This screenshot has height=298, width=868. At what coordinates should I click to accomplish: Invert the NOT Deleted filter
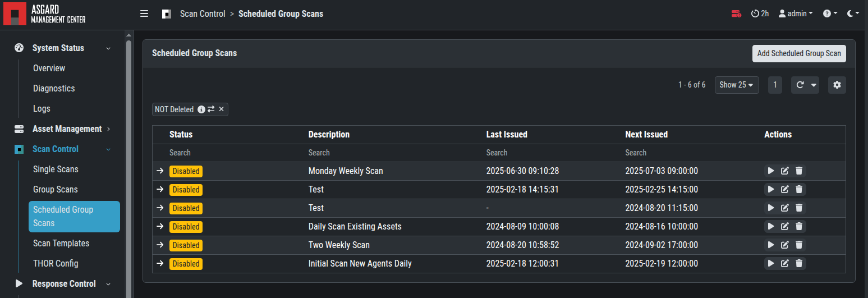tap(211, 109)
